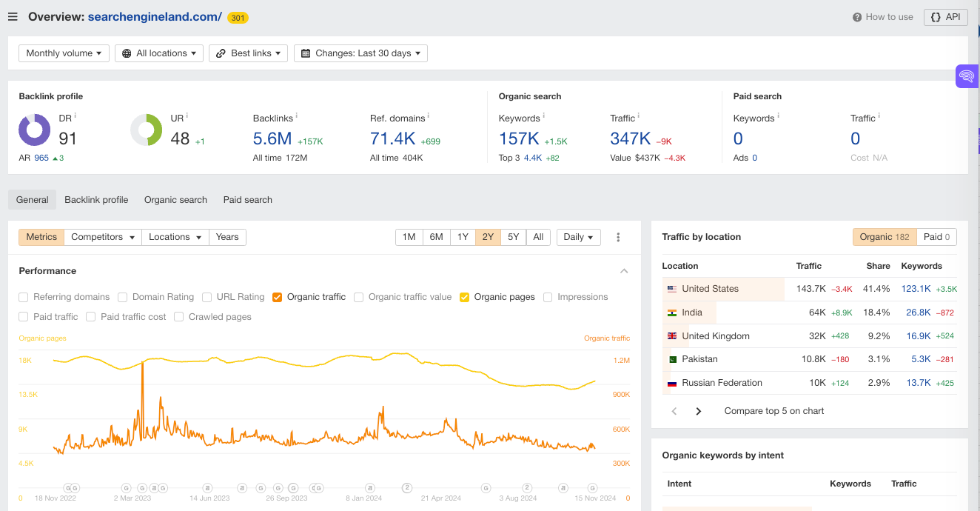
Task: Click the Russian Federation flag icon
Action: [672, 383]
